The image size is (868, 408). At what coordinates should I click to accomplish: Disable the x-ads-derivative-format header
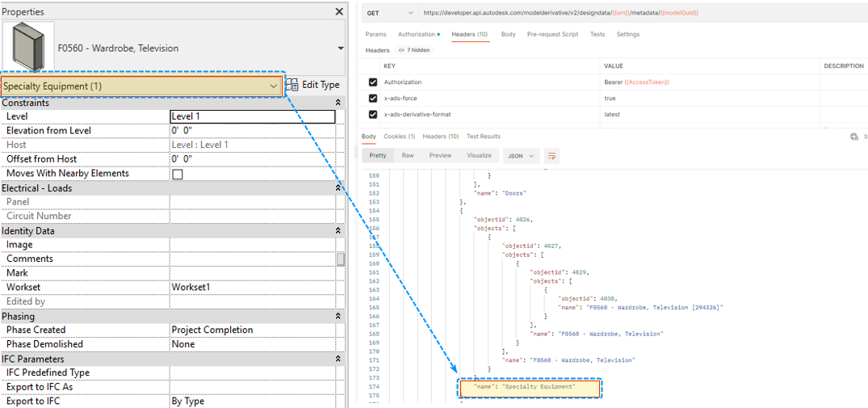373,115
